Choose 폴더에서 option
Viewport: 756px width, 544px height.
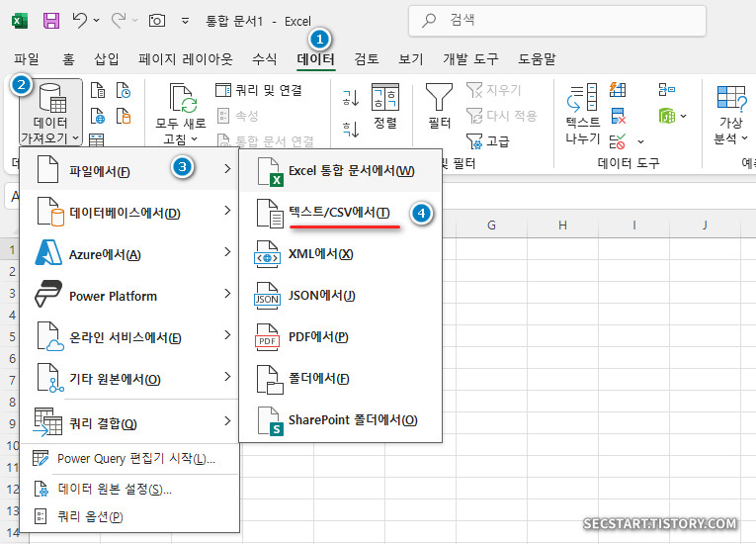340,379
